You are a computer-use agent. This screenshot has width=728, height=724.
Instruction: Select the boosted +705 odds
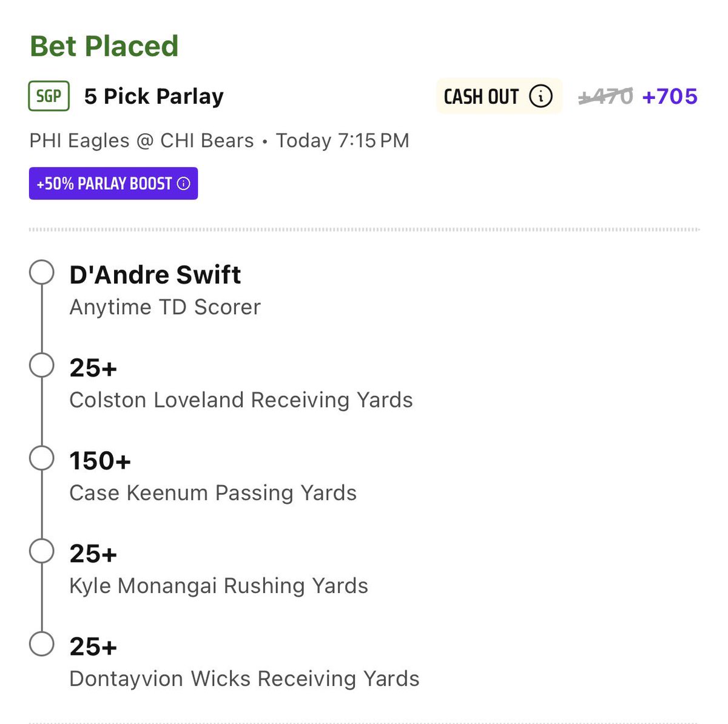(670, 96)
